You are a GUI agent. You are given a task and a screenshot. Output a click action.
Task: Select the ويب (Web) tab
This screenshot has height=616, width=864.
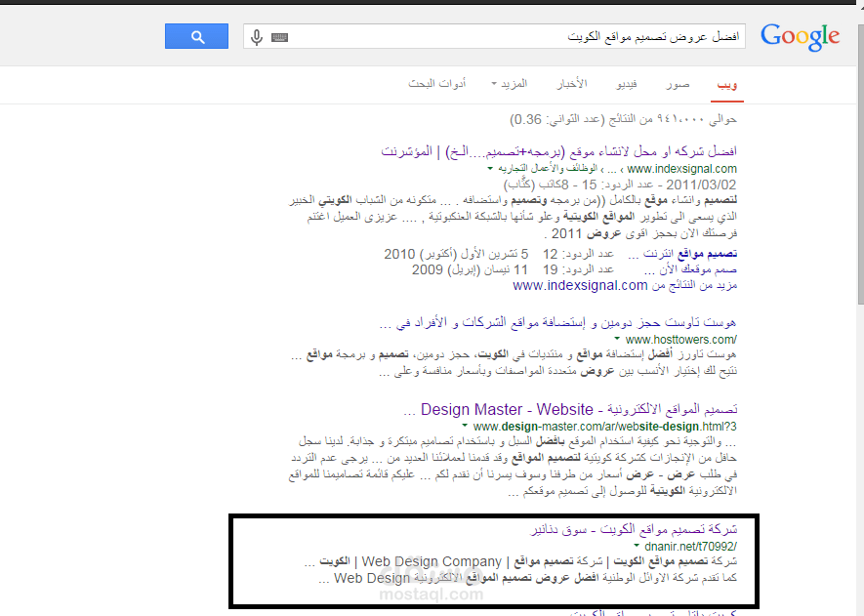pos(726,84)
